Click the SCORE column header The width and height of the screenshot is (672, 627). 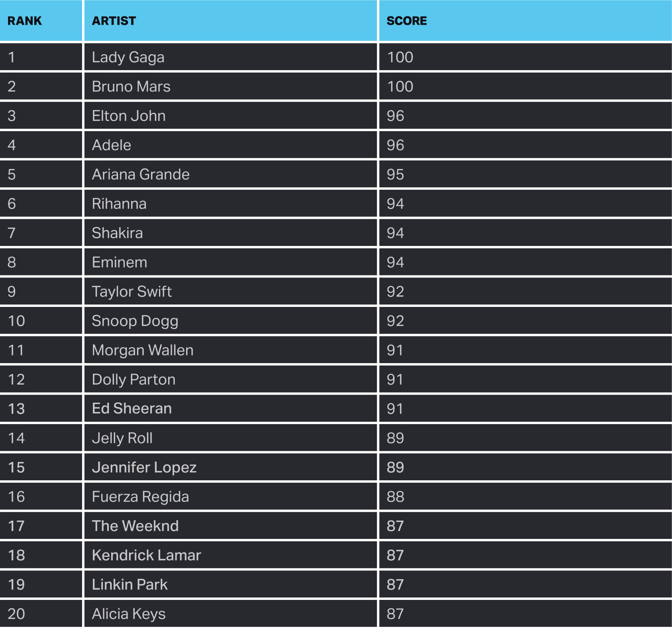pos(407,21)
